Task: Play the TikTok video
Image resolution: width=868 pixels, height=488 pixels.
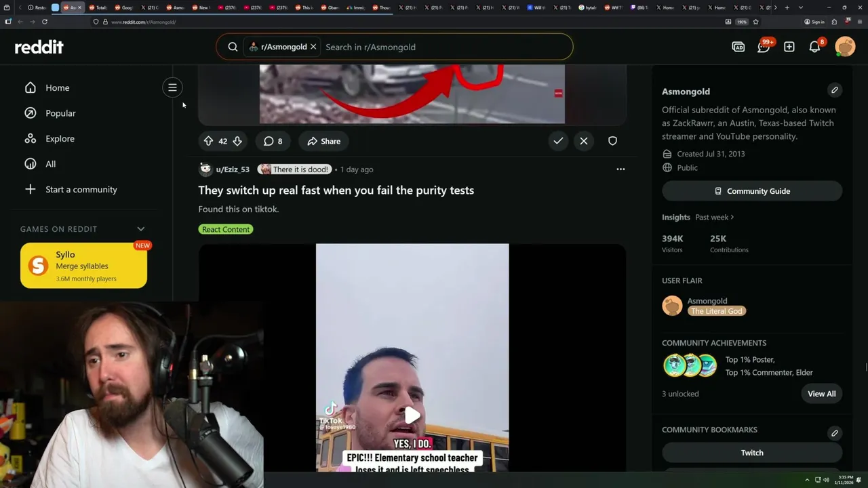Action: coord(412,415)
